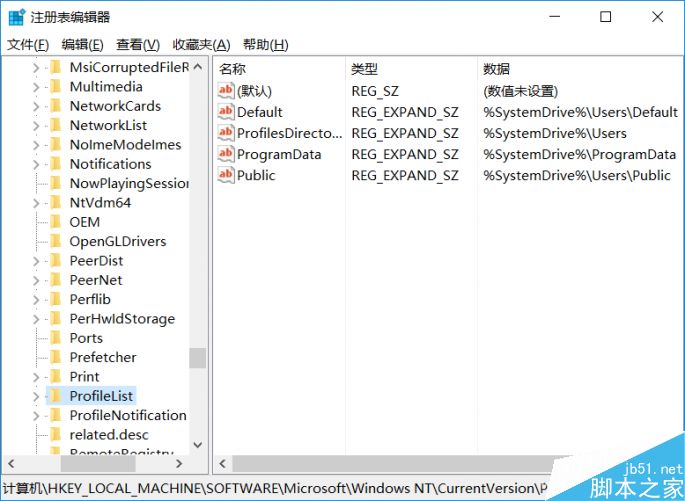Sort by the 名称 column header
Screen dimensions: 685x501
click(232, 69)
